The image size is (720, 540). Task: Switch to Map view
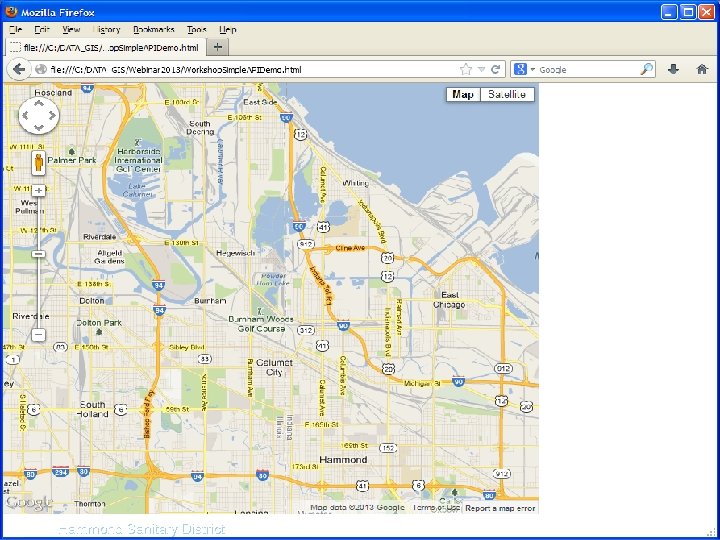463,95
